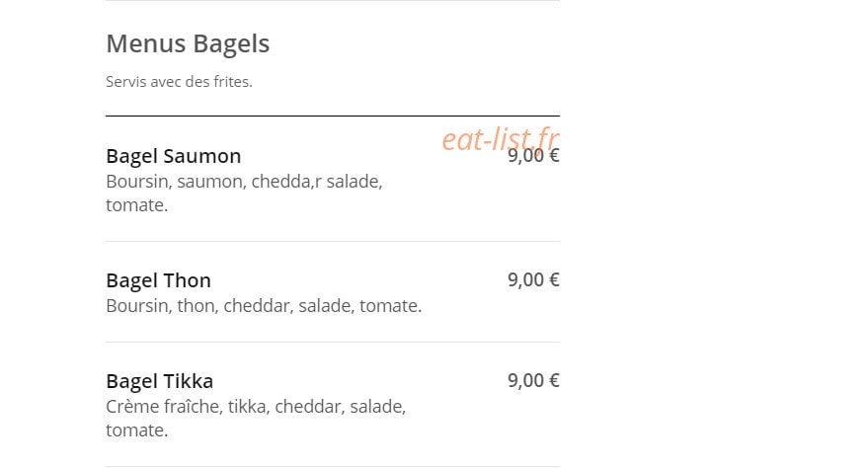Click the Bagel Saumon 9,00 € price
The image size is (868, 469).
(x=533, y=156)
